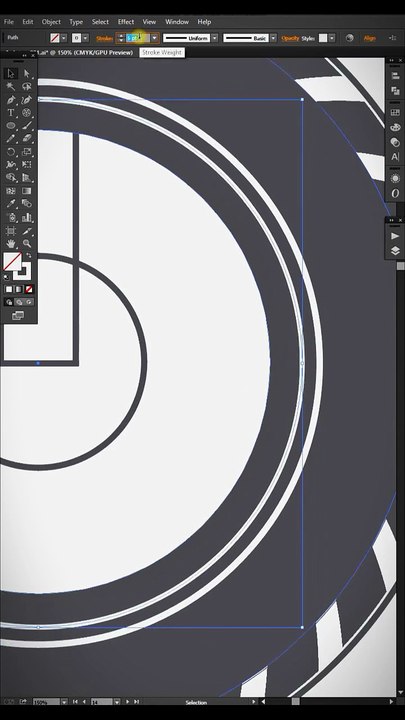Select the Blend tool
Viewport: 405px width, 720px height.
coord(27,203)
